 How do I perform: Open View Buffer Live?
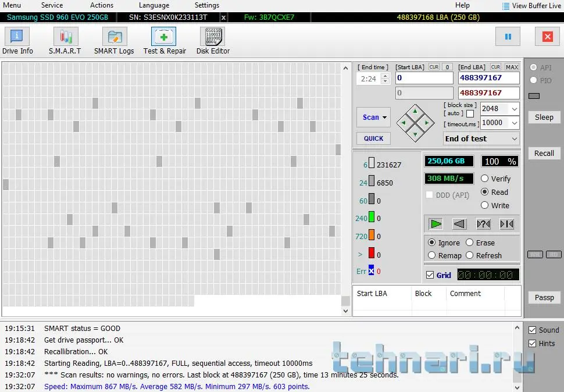531,6
